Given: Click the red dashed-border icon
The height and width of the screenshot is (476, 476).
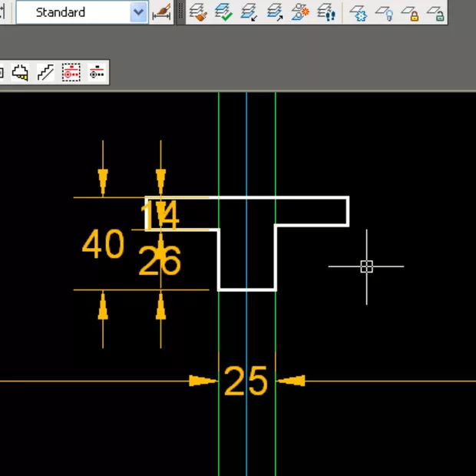Looking at the screenshot, I should point(71,73).
